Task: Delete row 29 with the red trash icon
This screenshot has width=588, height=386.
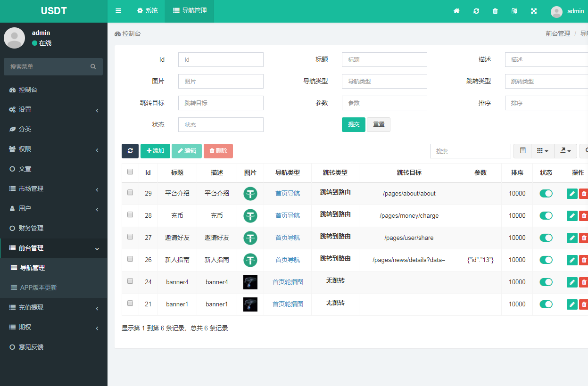Action: point(584,193)
